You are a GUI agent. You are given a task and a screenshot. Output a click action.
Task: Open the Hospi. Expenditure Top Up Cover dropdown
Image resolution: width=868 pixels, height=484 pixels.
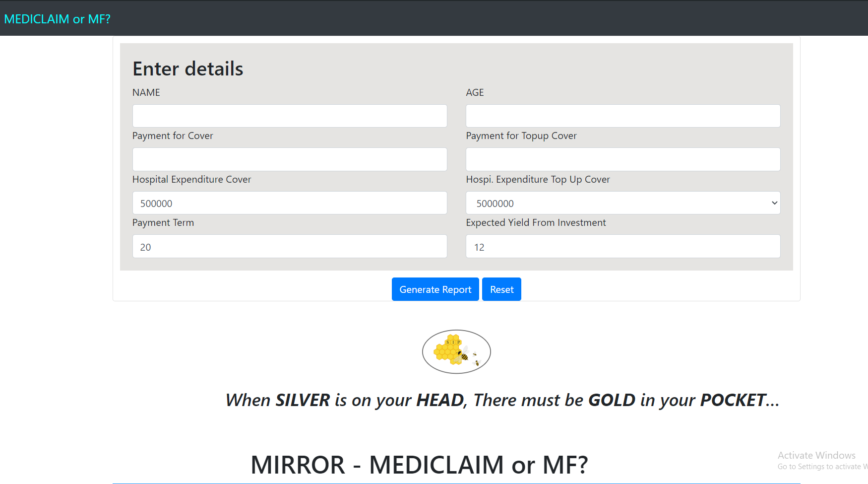tap(622, 203)
